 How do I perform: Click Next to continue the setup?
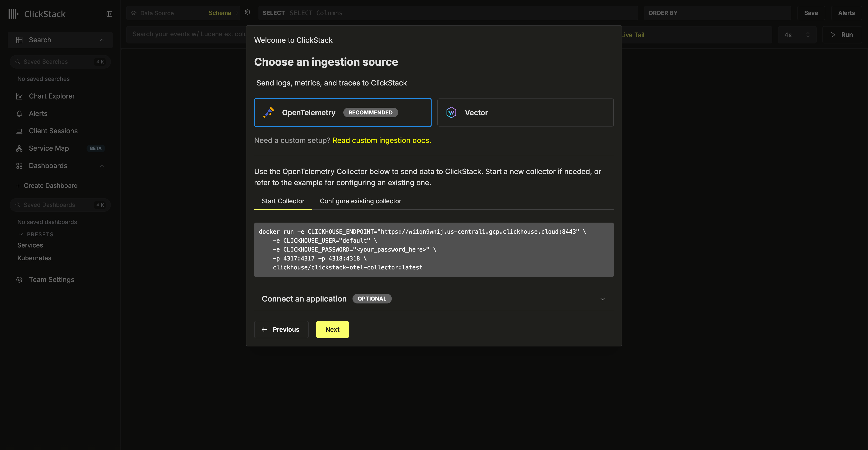(x=332, y=330)
